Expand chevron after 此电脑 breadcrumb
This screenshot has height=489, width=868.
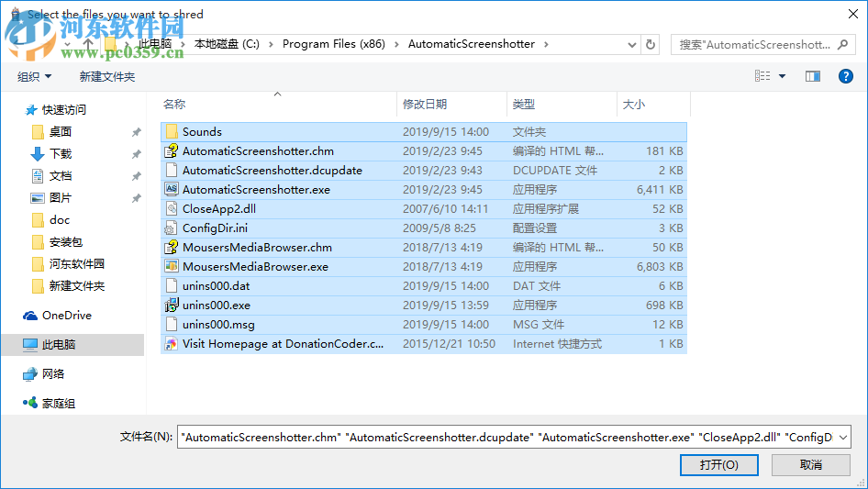pos(183,44)
